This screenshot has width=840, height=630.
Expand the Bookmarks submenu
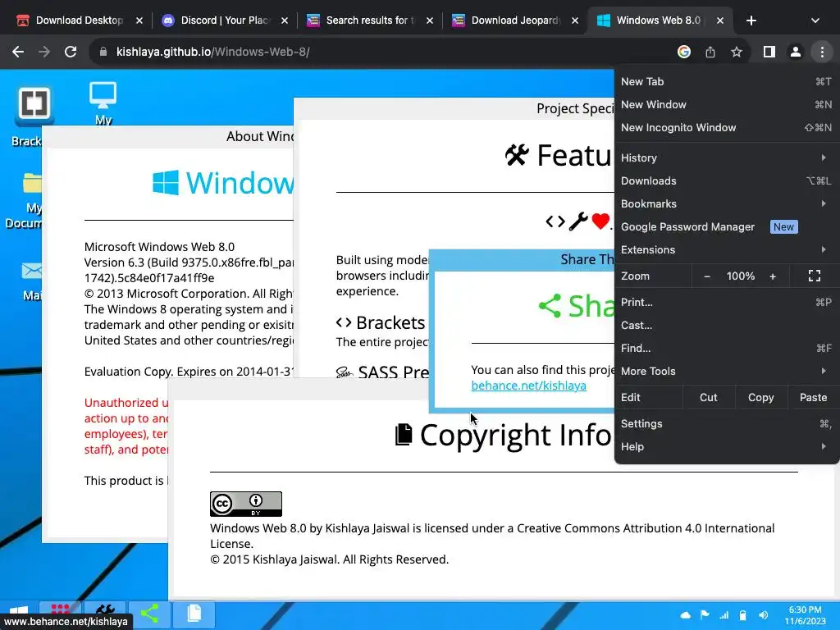[x=727, y=204]
